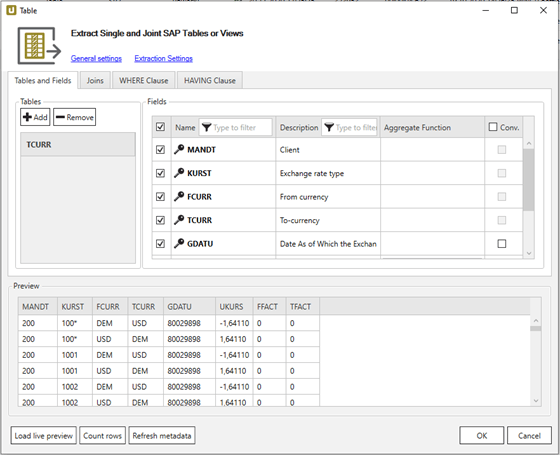This screenshot has width=560, height=455.
Task: Click the key icon beside TCURR field
Action: pyautogui.click(x=179, y=220)
